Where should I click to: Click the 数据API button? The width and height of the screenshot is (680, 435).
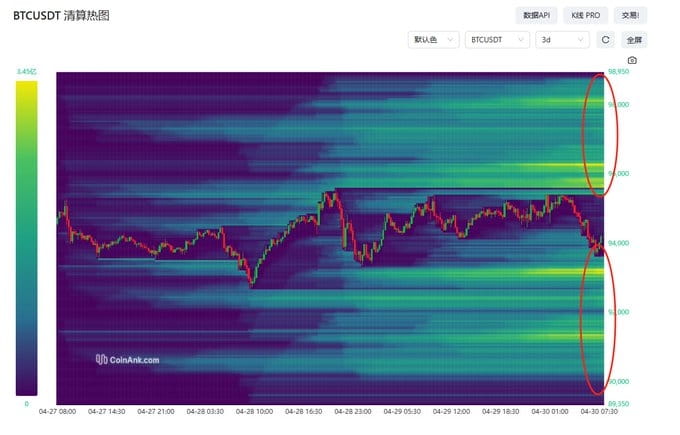pyautogui.click(x=537, y=15)
